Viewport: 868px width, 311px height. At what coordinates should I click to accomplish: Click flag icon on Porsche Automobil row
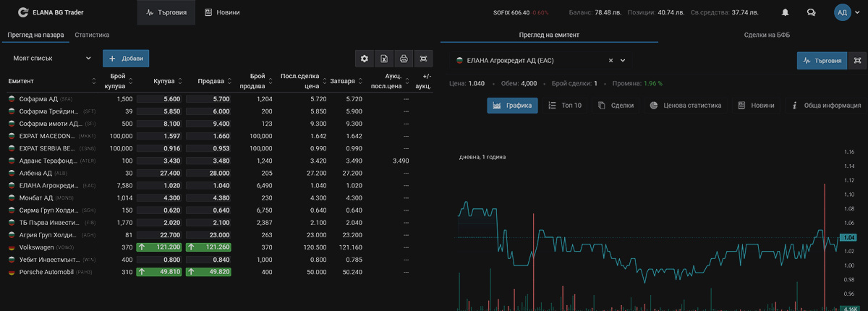point(12,272)
